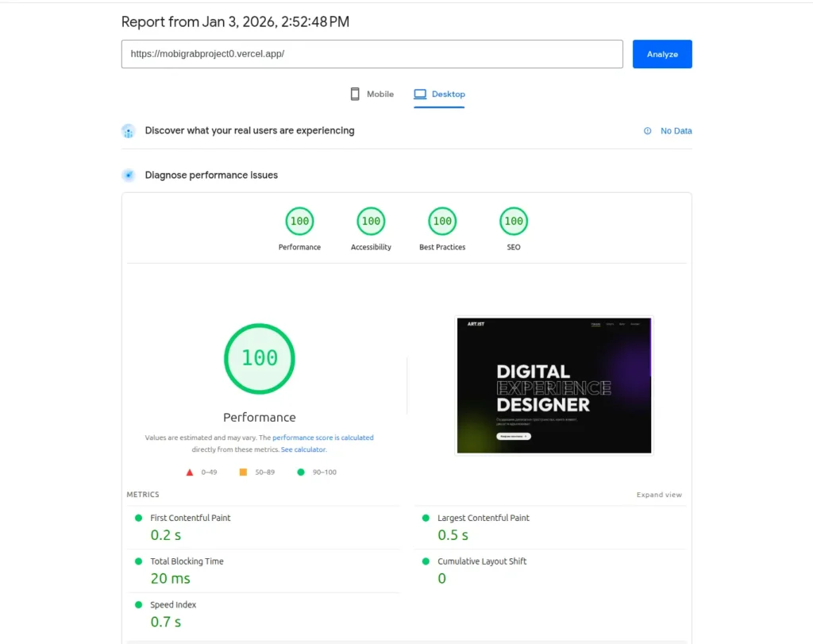Viewport: 813px width, 644px height.
Task: Click the Mobile device icon
Action: pos(354,93)
